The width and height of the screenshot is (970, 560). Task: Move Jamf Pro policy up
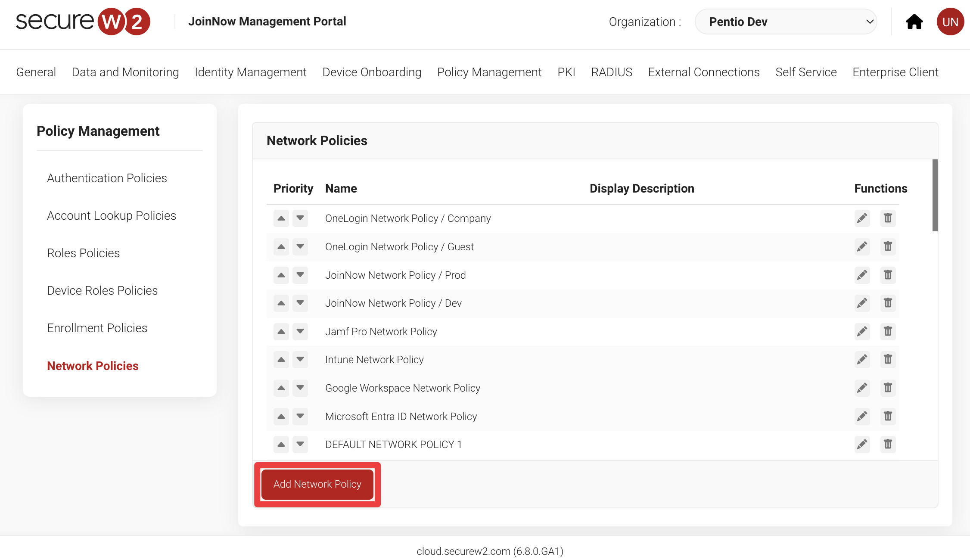click(281, 332)
